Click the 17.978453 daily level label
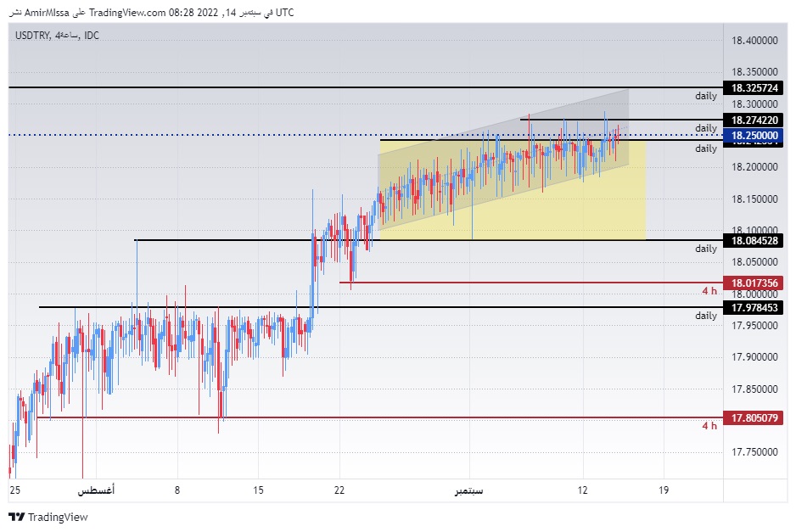The height and width of the screenshot is (532, 796). [754, 309]
